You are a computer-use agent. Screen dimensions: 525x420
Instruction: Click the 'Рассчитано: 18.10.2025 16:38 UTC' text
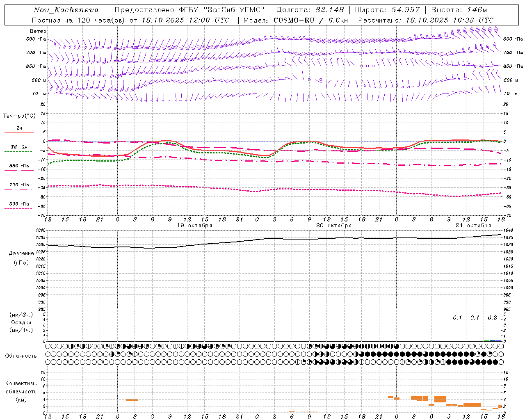(426, 20)
